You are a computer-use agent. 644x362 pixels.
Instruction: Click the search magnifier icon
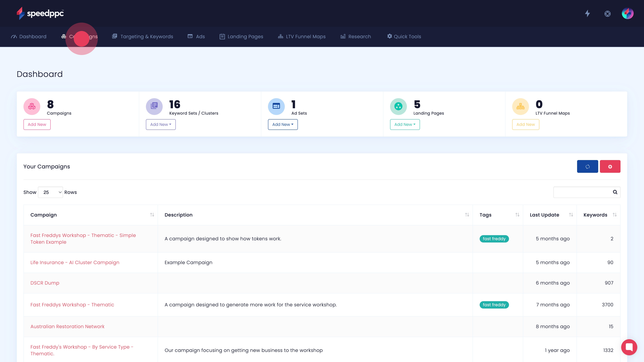615,192
